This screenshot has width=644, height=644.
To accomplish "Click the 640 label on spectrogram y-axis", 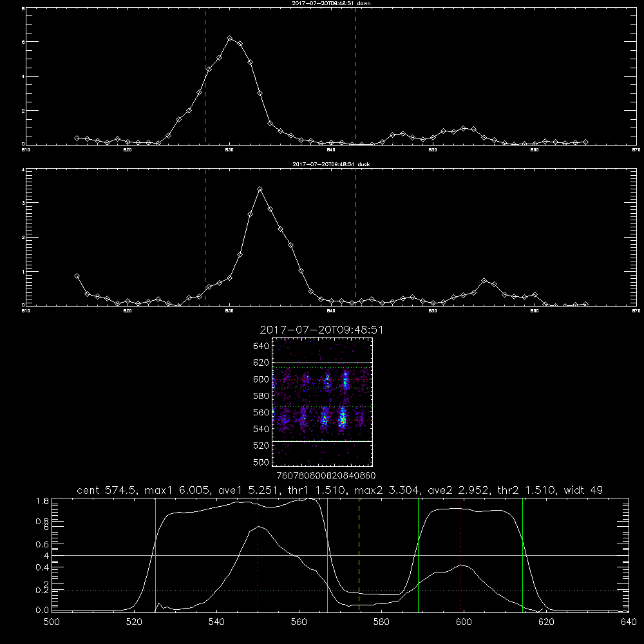I will [261, 346].
